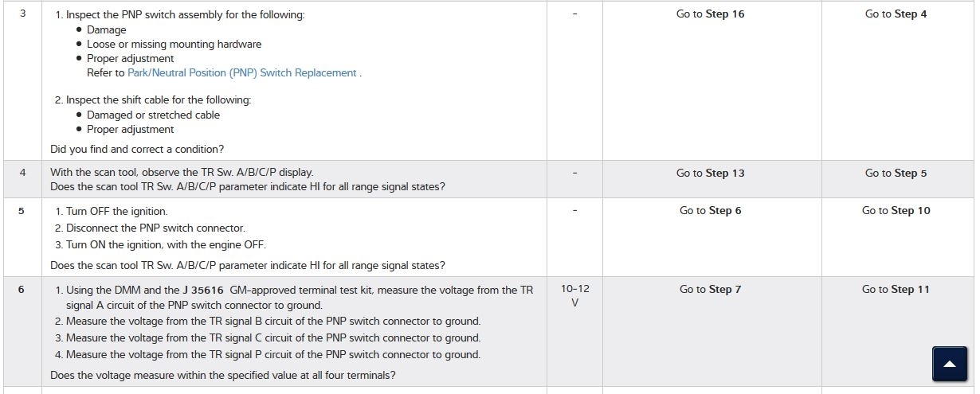Select the "Go to Step 7" cell
The height and width of the screenshot is (394, 980).
(710, 290)
